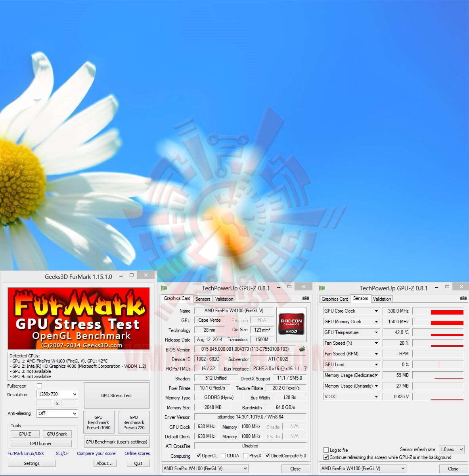The width and height of the screenshot is (469, 476).
Task: Toggle the CUDA checkbox in GPU-Z
Action: point(224,456)
